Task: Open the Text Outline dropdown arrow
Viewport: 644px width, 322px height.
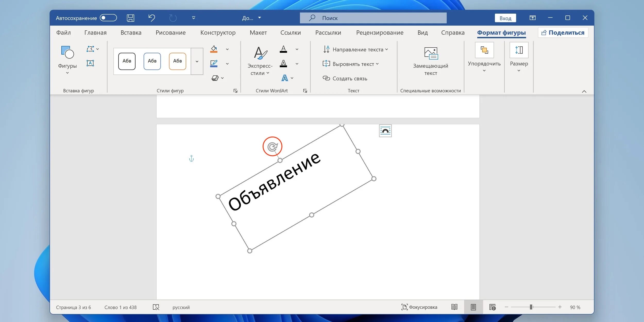Action: (297, 64)
